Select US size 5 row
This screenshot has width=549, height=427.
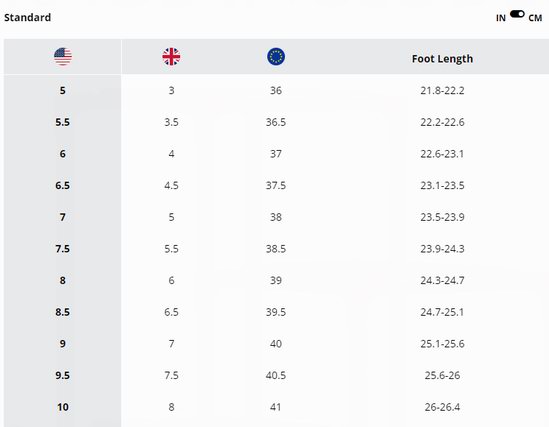tap(276, 90)
